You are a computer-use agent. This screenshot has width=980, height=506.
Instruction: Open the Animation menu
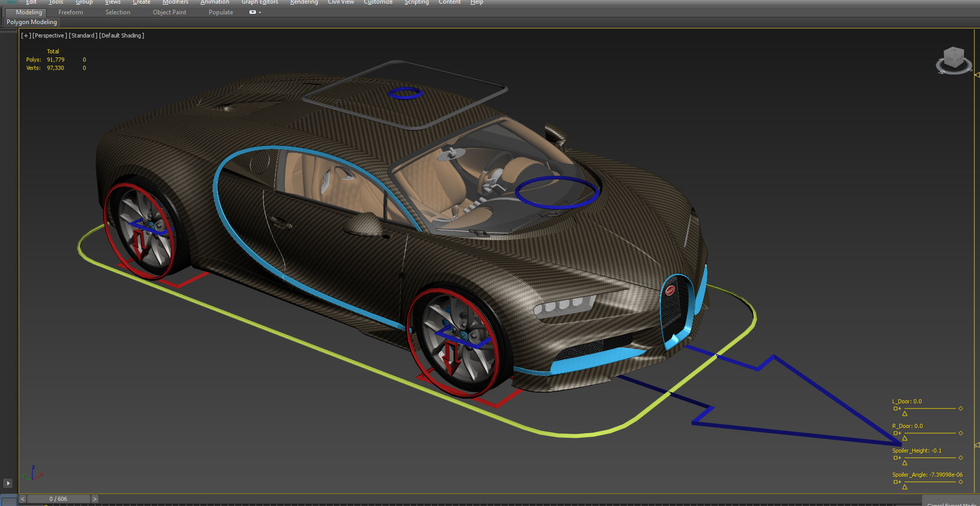[215, 2]
